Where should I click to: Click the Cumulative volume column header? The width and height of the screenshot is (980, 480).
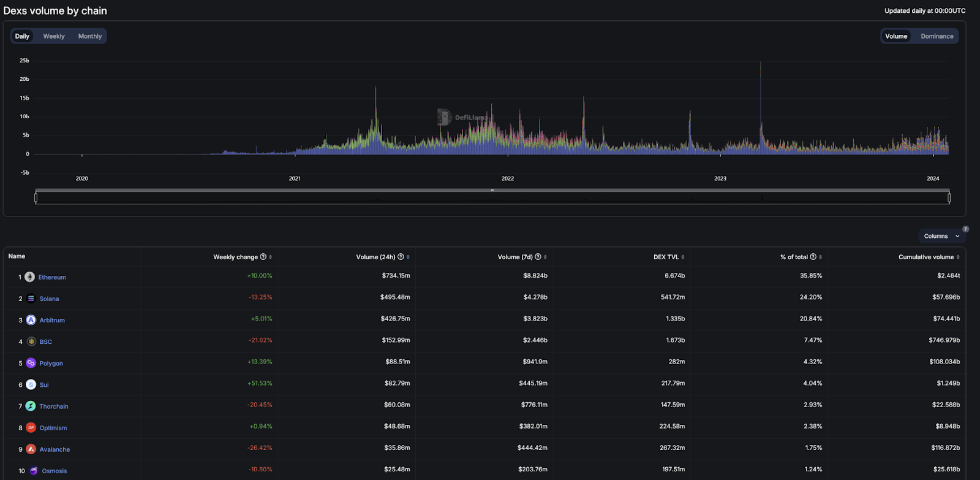point(926,257)
